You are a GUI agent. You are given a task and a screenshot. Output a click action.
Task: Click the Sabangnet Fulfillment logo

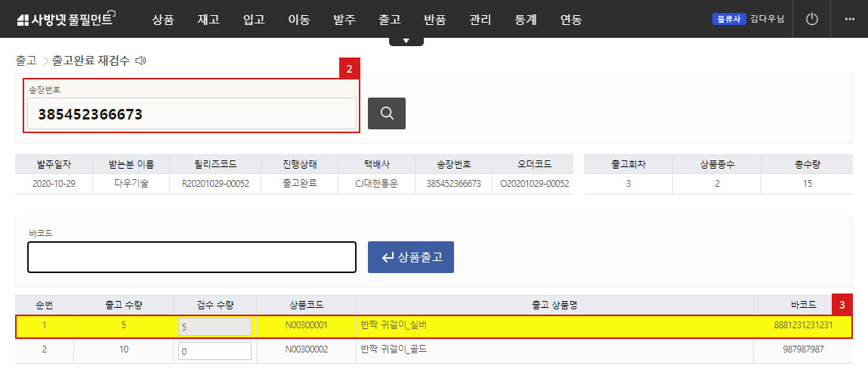tap(65, 20)
